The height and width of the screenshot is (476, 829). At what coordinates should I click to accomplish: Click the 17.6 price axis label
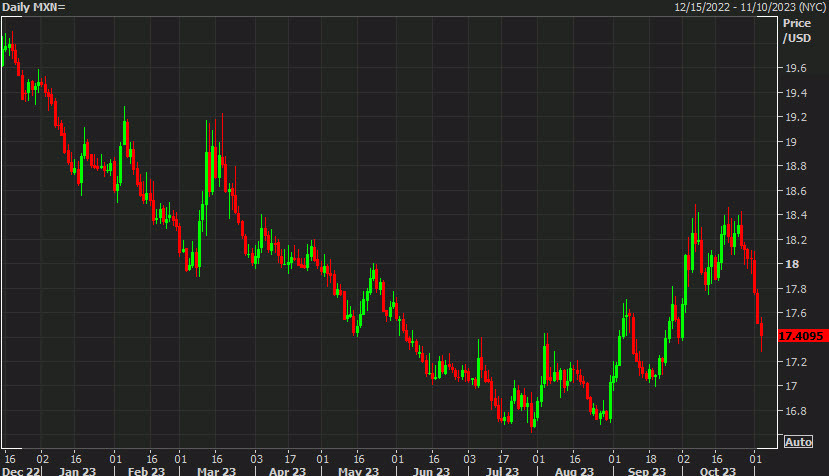pyautogui.click(x=796, y=313)
